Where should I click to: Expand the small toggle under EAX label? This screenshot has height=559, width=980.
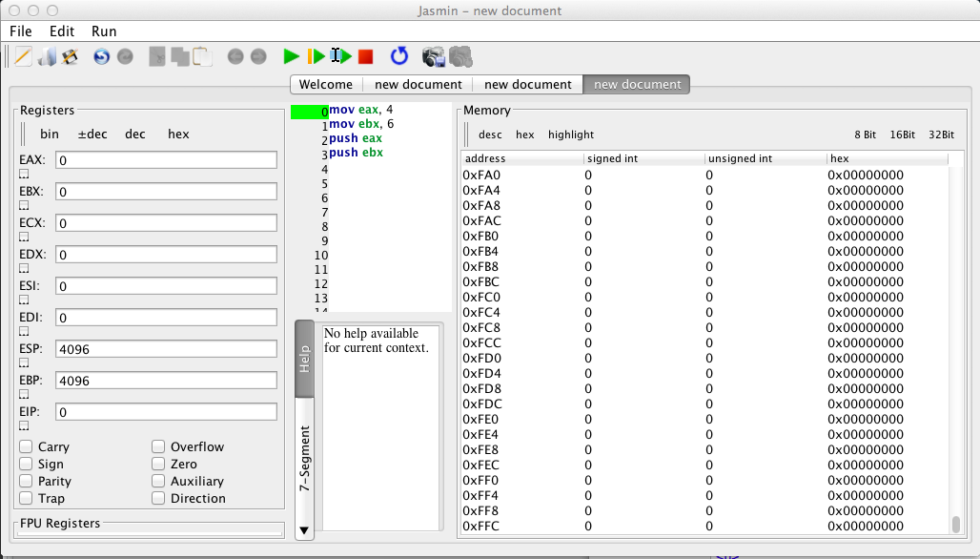tap(25, 175)
